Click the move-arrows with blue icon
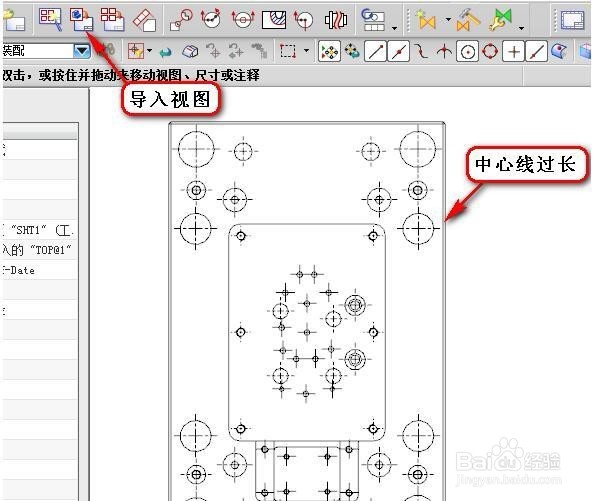 (352, 51)
